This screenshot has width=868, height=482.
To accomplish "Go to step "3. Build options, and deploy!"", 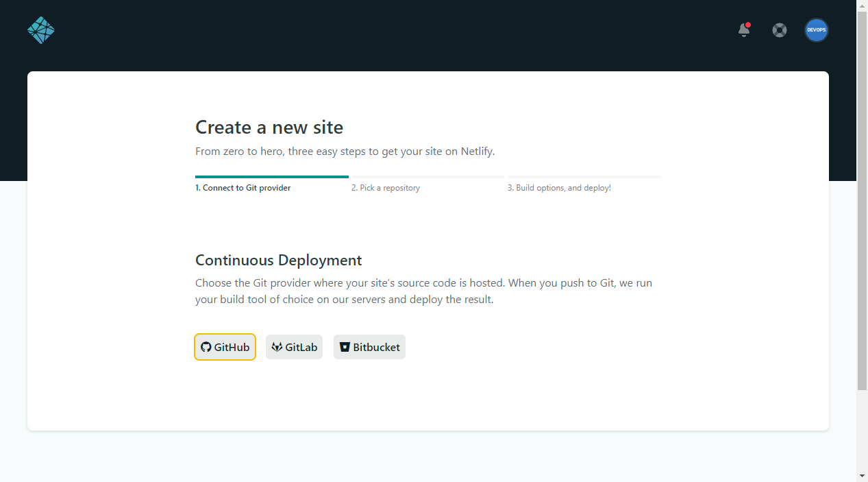I will point(559,188).
